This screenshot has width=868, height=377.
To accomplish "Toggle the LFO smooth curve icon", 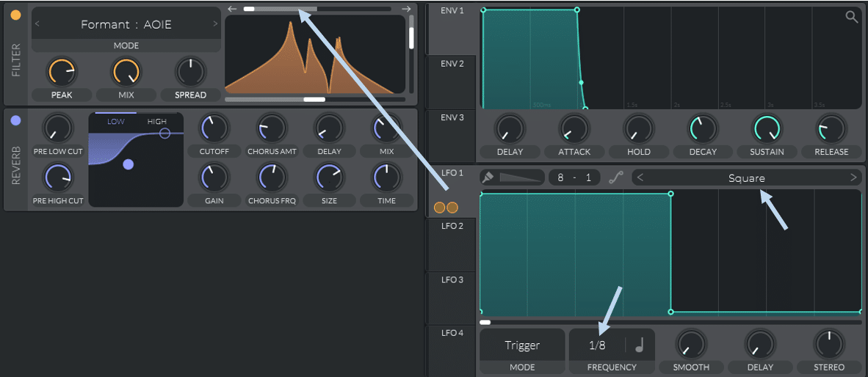I will coord(615,178).
